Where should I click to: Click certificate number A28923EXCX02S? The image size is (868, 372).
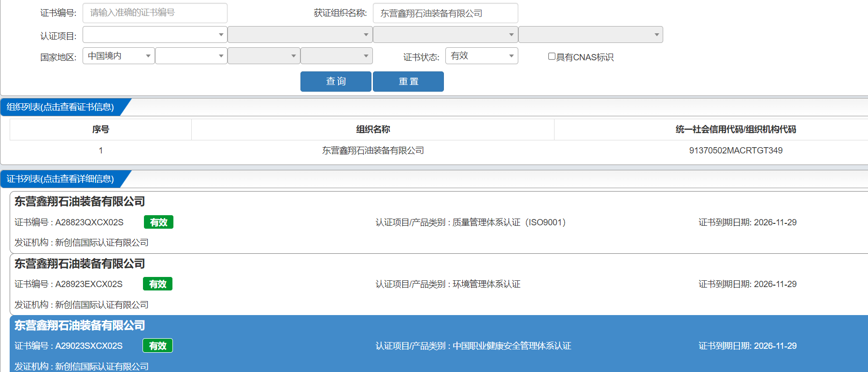[89, 284]
